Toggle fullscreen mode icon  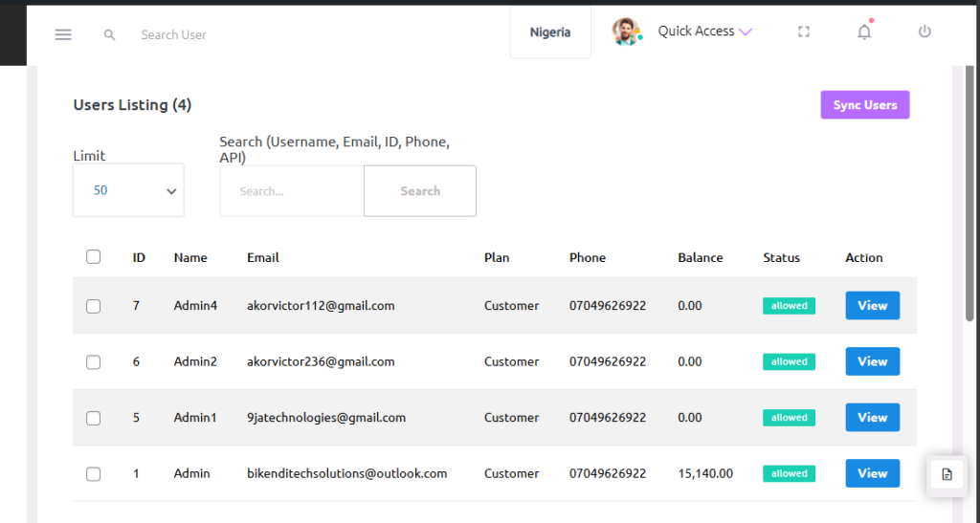click(804, 32)
